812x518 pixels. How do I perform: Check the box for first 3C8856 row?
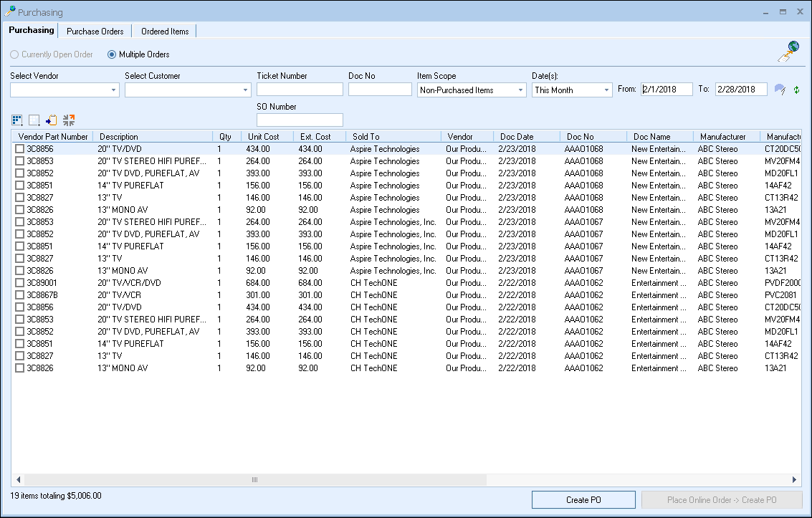20,149
